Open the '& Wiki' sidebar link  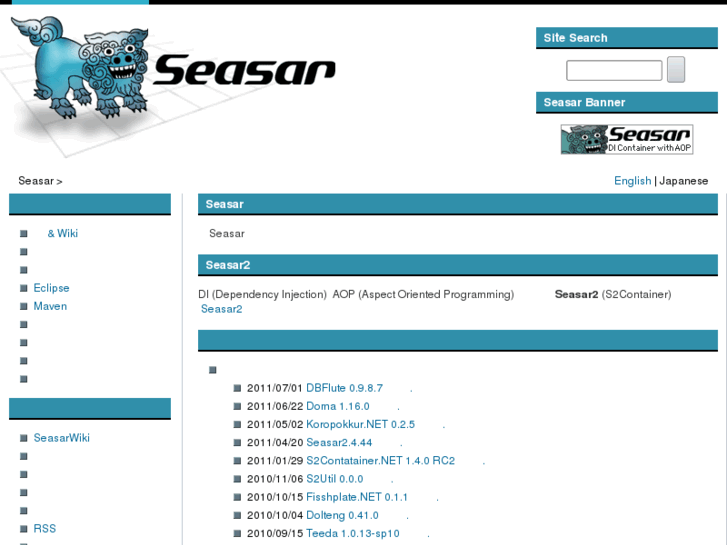[x=63, y=233]
